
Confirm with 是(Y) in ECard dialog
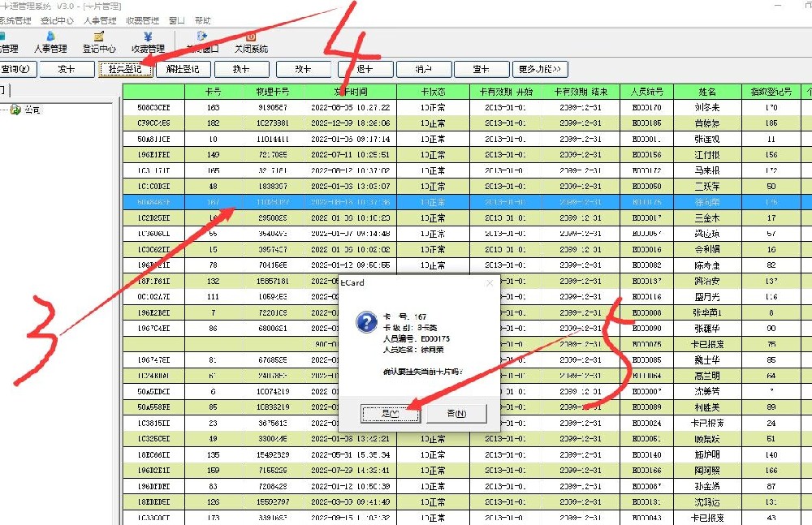(390, 413)
